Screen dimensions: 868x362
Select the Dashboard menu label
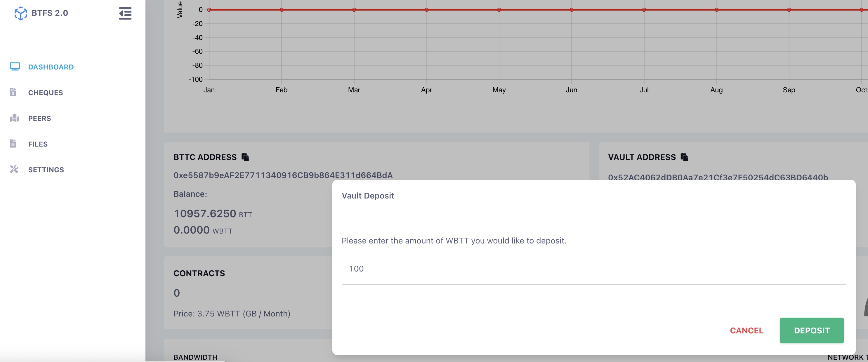51,67
